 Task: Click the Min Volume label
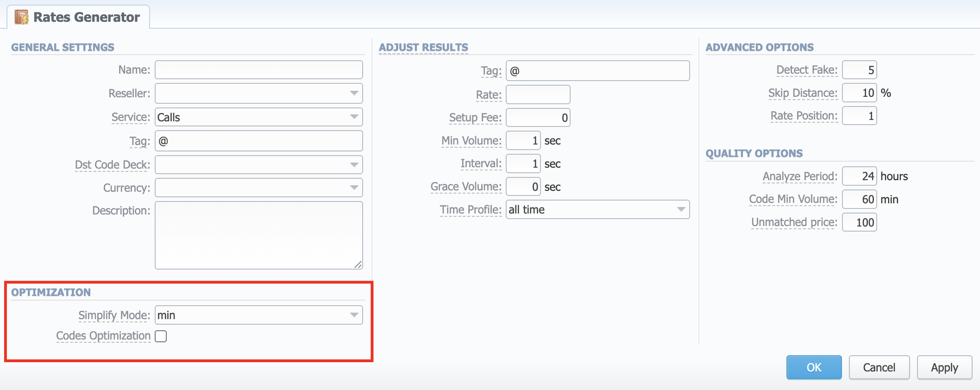(x=471, y=141)
